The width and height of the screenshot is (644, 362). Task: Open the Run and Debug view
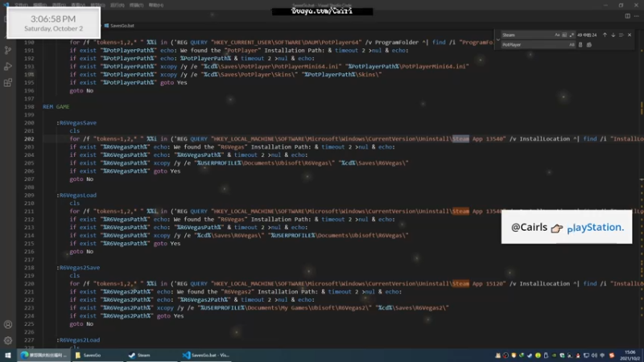point(8,67)
